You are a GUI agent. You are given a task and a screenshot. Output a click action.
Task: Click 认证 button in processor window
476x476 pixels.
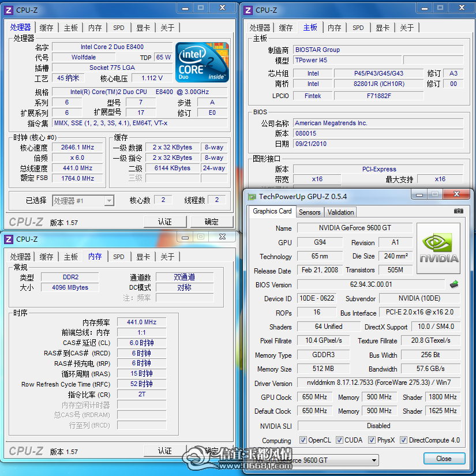coord(165,222)
